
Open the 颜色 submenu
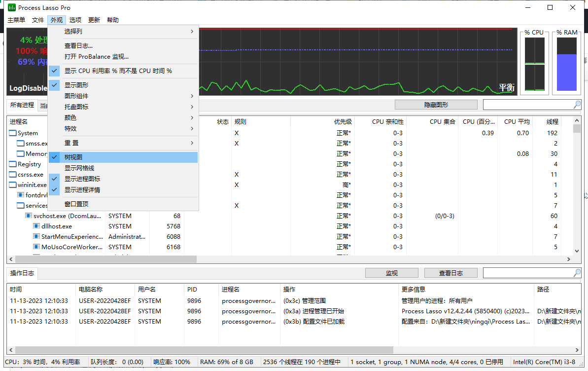[123, 118]
